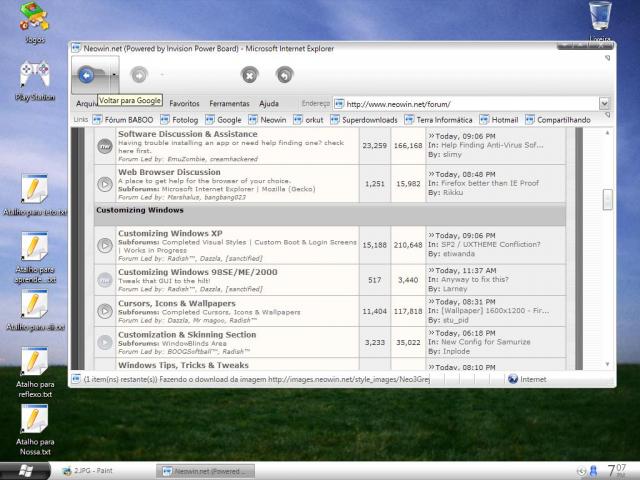Open the Ajuda menu
Viewport: 640px width, 480px height.
[x=269, y=104]
